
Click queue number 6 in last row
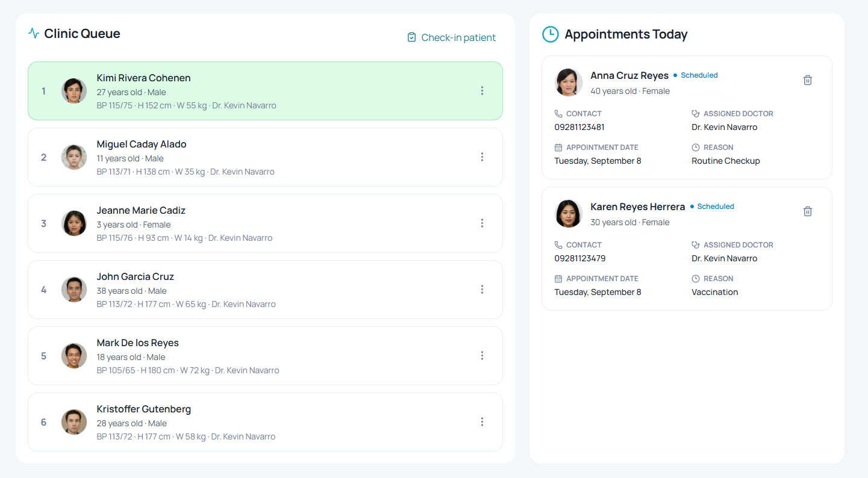click(43, 422)
